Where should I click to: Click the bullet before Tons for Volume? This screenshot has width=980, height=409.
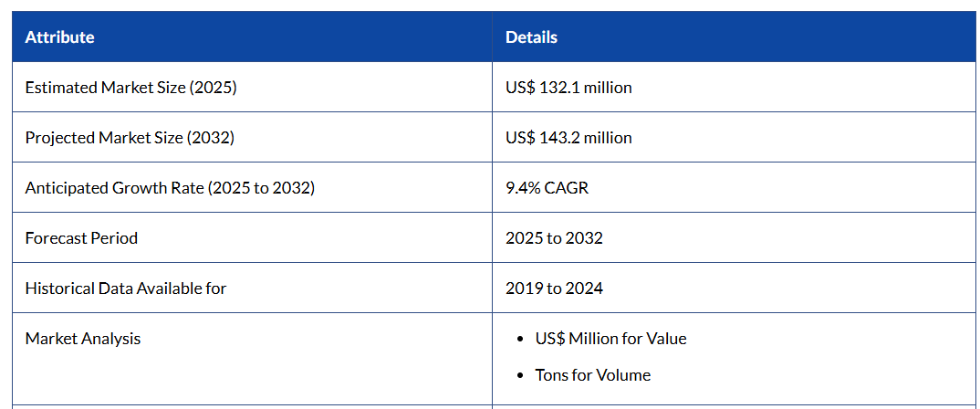click(x=521, y=375)
